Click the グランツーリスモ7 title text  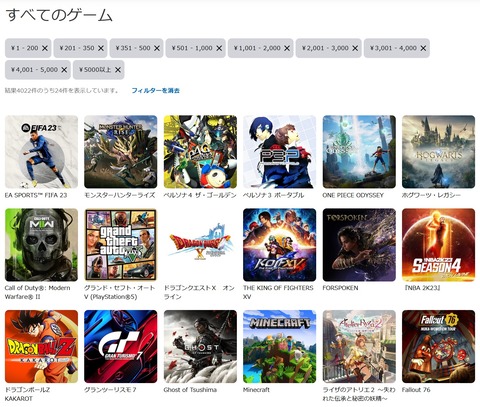(110, 390)
